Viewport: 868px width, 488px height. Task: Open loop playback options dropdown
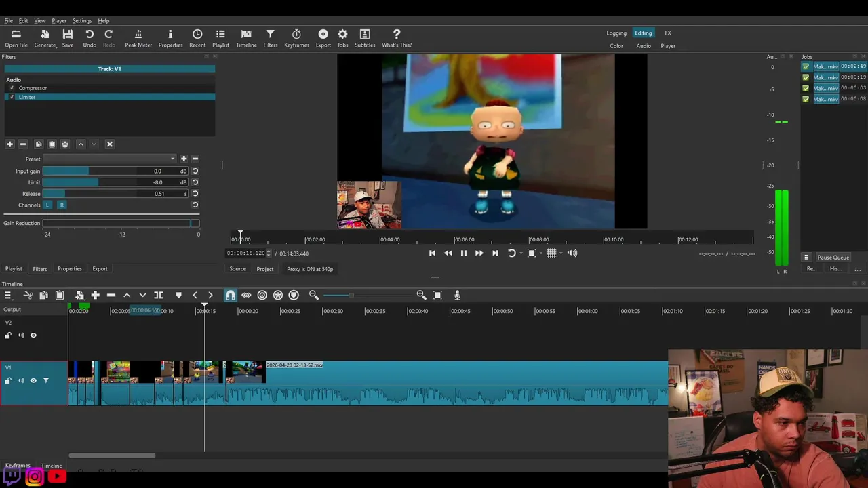[521, 253]
